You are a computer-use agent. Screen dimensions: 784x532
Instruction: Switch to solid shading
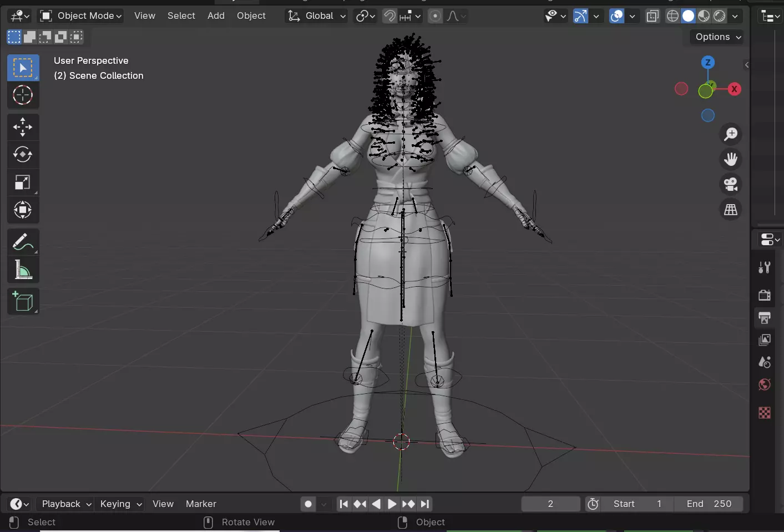tap(688, 16)
